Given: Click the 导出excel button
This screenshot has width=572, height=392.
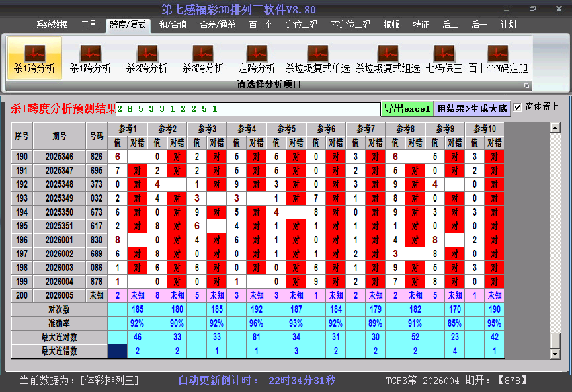Looking at the screenshot, I should pos(407,108).
